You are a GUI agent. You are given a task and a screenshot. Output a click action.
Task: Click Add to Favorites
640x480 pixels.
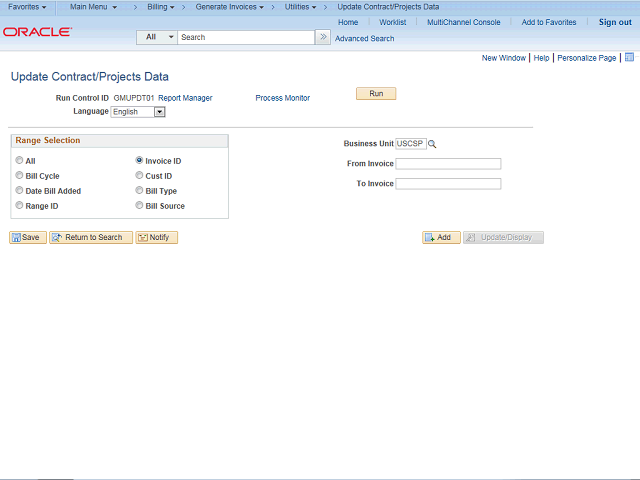tap(549, 22)
